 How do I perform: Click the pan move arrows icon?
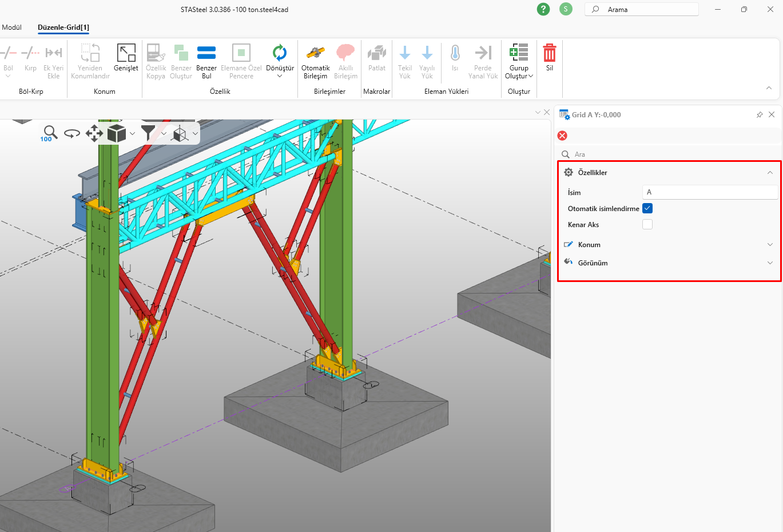pyautogui.click(x=94, y=133)
